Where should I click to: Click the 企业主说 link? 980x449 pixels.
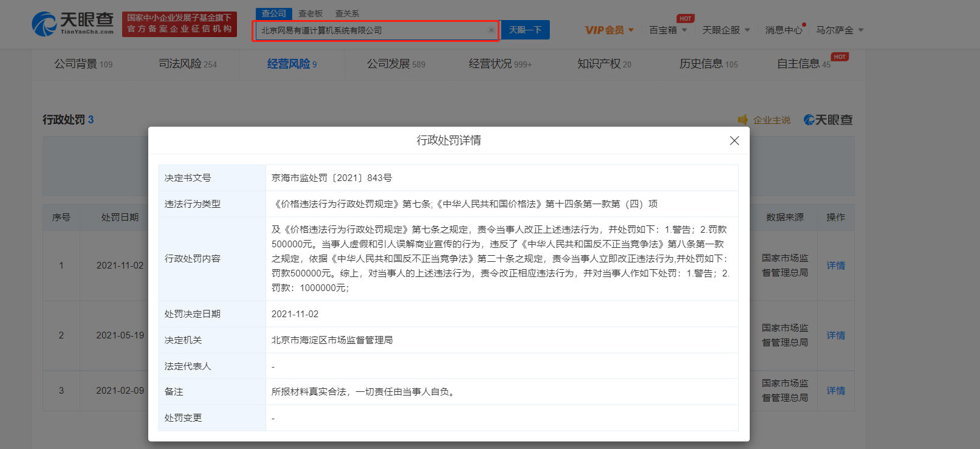click(x=772, y=120)
